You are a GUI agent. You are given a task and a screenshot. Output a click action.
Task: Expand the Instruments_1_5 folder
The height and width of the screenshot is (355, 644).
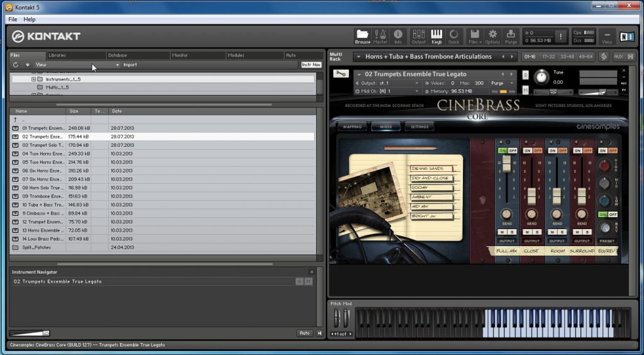click(34, 79)
